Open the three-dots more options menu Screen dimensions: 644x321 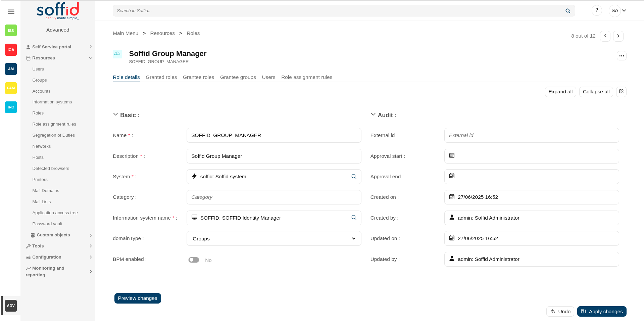622,56
